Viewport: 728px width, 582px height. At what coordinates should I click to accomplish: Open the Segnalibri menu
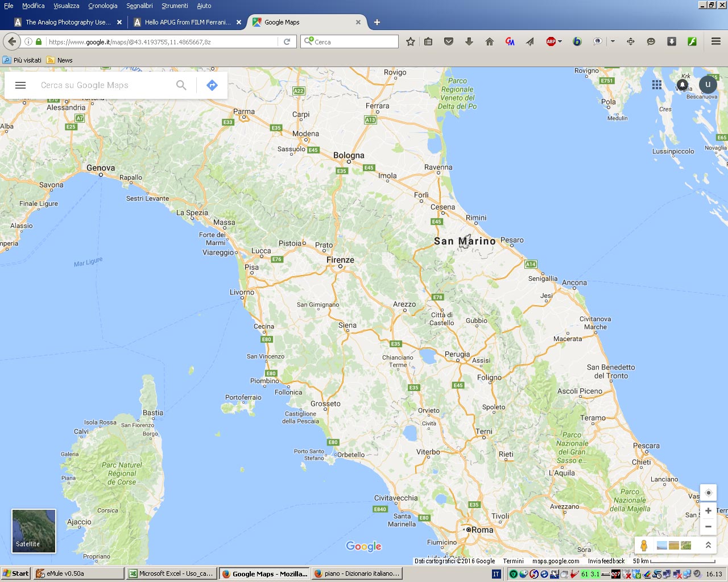(x=139, y=6)
